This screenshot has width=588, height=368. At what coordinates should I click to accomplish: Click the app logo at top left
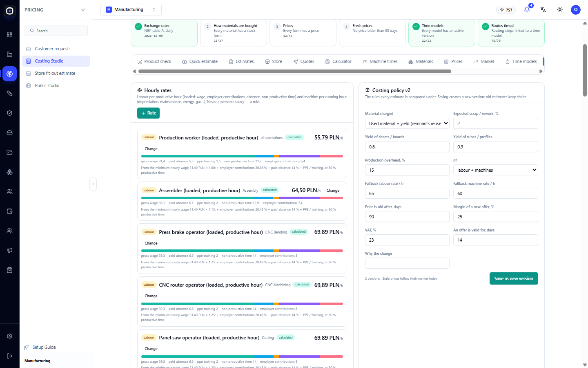10,11
